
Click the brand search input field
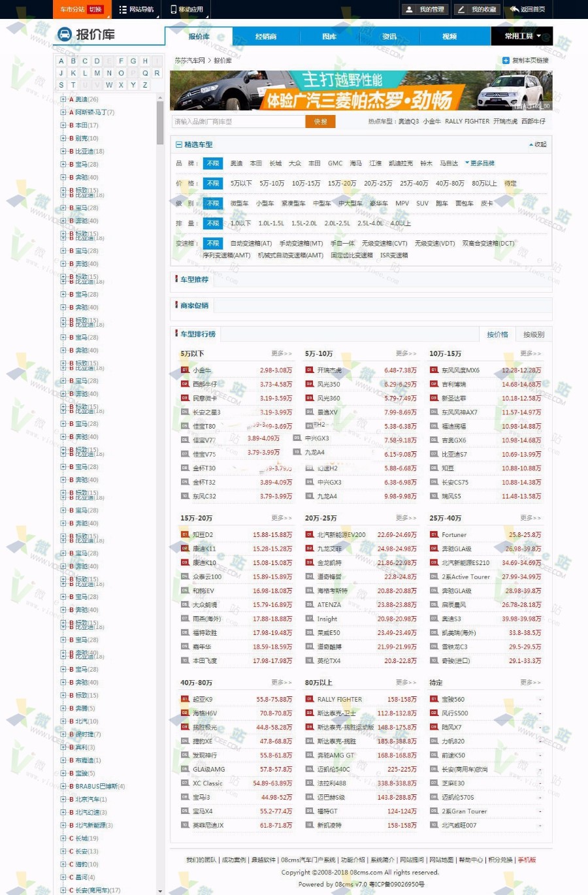coord(238,122)
